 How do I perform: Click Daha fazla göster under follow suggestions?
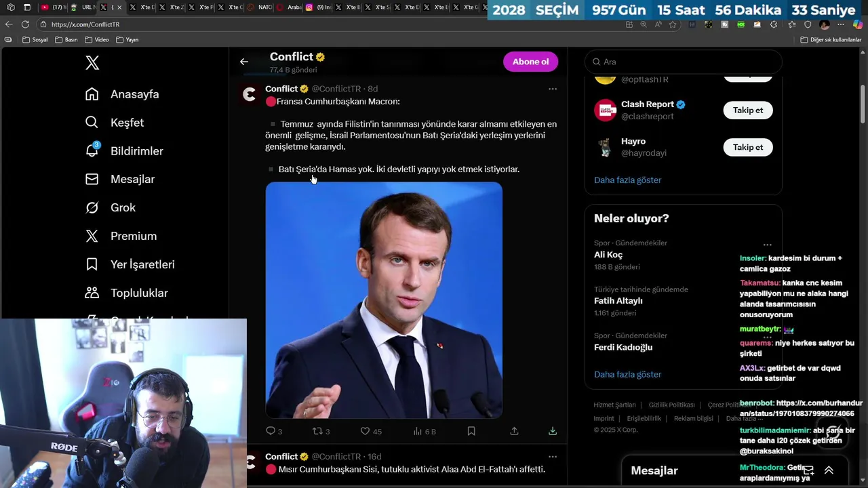(627, 180)
